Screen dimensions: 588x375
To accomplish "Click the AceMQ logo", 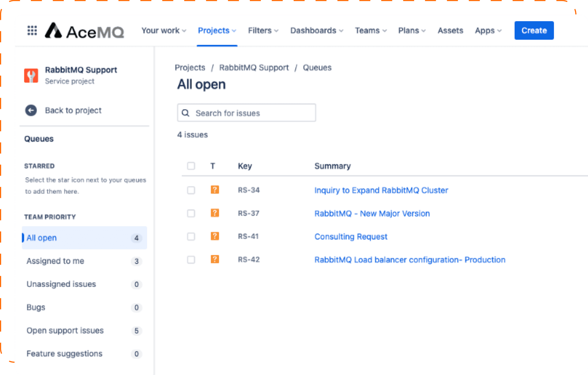I will point(85,31).
